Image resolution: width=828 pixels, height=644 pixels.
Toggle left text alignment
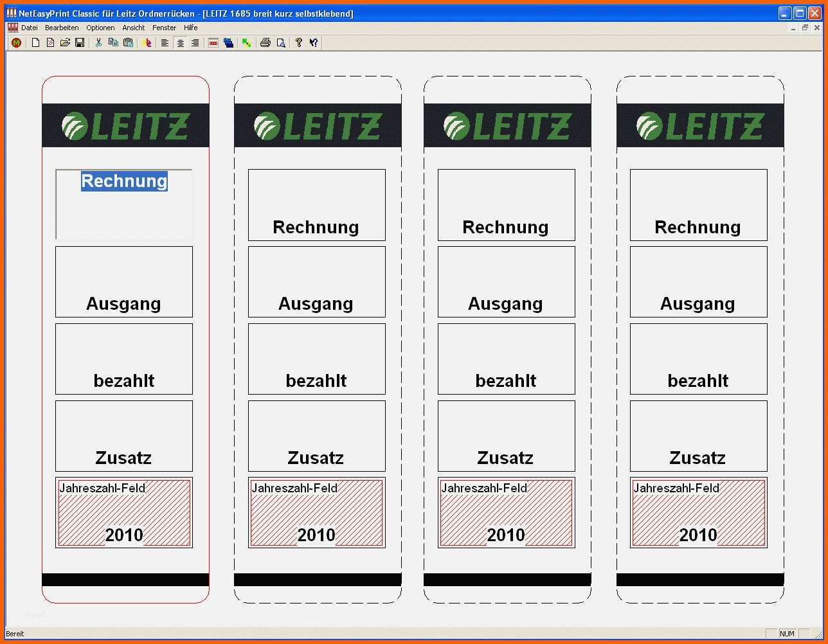[165, 43]
